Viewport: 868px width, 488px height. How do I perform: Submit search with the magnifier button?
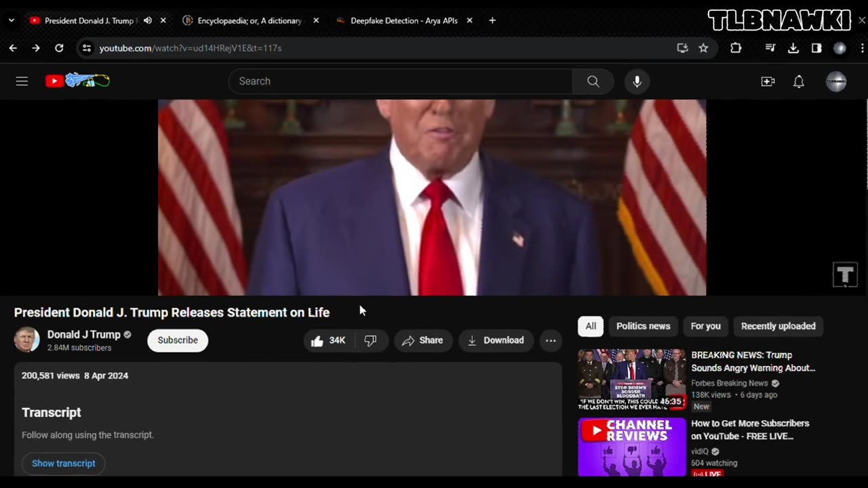593,81
